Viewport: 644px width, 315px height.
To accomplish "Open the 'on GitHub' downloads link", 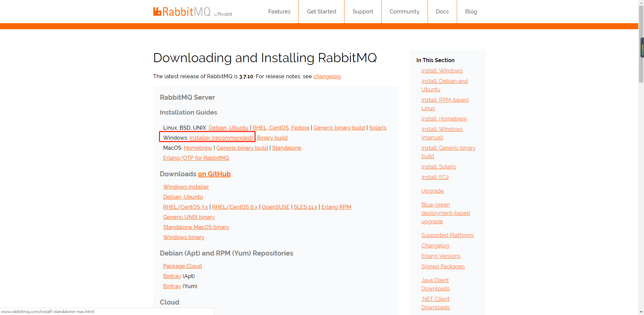I will point(214,174).
